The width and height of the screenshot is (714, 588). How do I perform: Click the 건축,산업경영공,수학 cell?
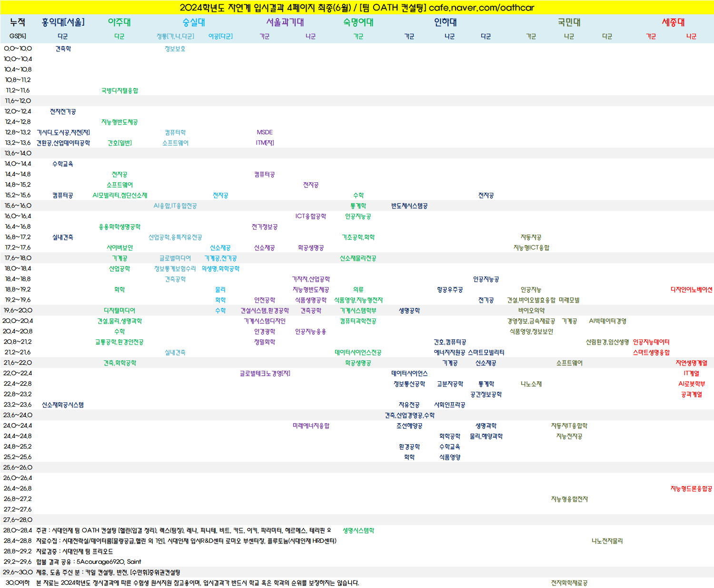[x=409, y=415]
